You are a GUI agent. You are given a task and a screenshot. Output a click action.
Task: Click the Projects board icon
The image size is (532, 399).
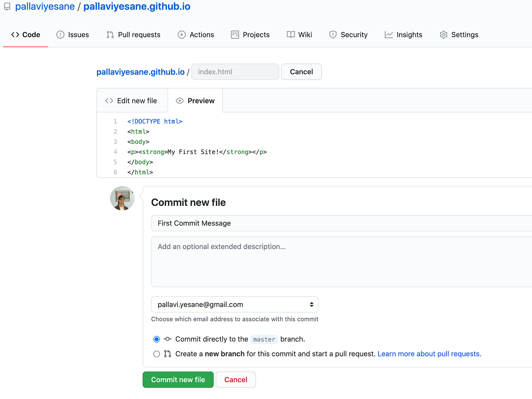[x=235, y=35]
